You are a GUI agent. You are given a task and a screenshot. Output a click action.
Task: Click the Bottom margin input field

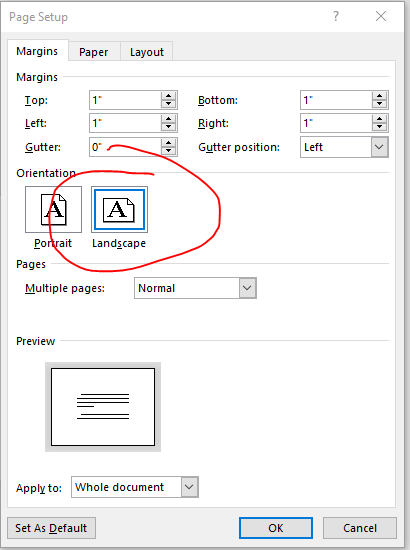[x=336, y=100]
